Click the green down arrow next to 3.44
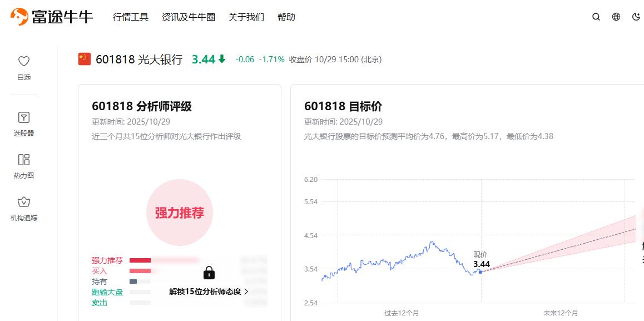Viewport: 644px width, 321px height. coord(222,59)
